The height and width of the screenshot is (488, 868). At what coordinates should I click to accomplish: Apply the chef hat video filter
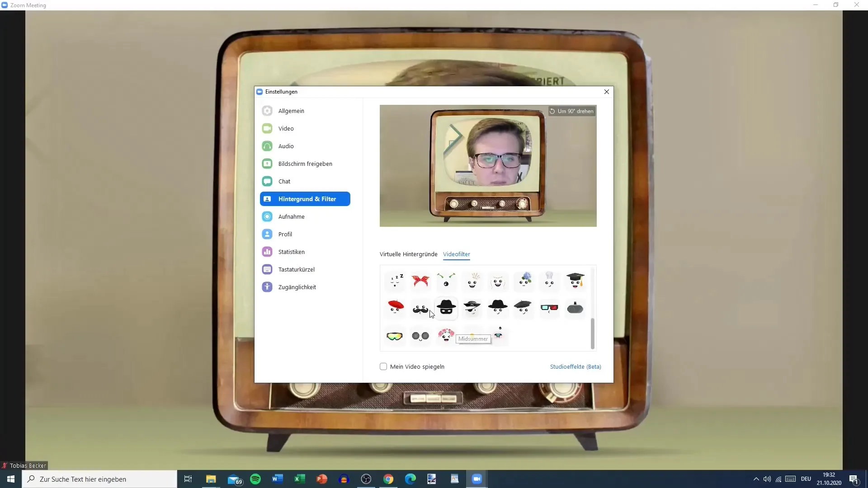[x=549, y=281]
